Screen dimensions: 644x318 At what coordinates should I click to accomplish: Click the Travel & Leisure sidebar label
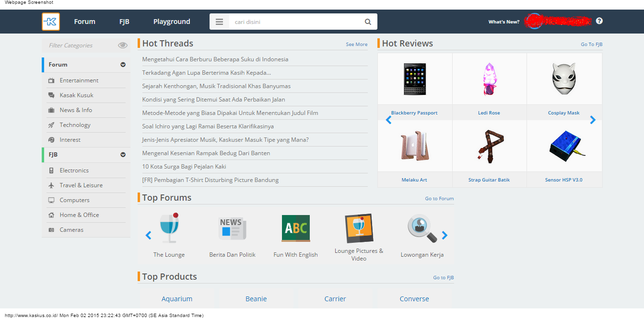[81, 185]
